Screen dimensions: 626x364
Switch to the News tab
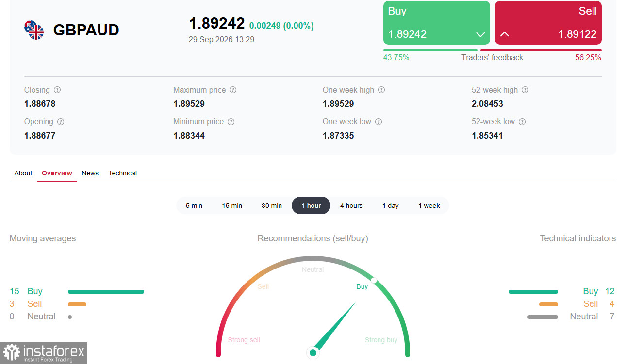90,173
